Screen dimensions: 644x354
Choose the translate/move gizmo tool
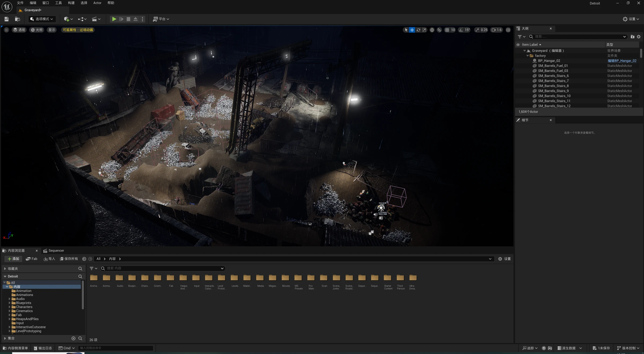412,30
